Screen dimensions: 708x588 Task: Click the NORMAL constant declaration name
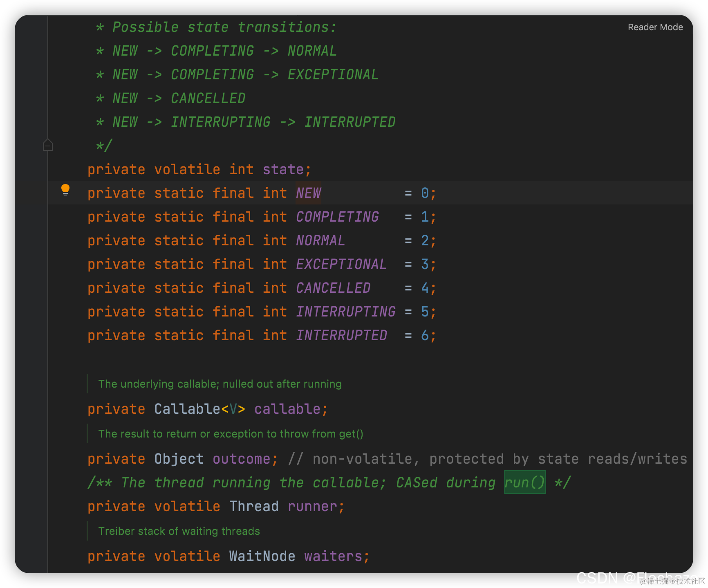pos(320,240)
